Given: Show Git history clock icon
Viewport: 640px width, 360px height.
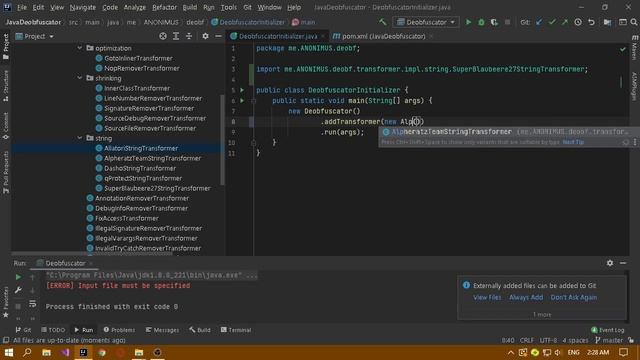Looking at the screenshot, I should (x=578, y=22).
